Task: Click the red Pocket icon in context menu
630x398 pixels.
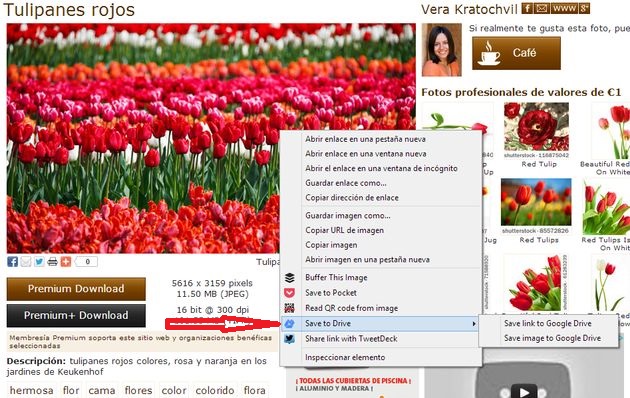Action: [x=289, y=293]
